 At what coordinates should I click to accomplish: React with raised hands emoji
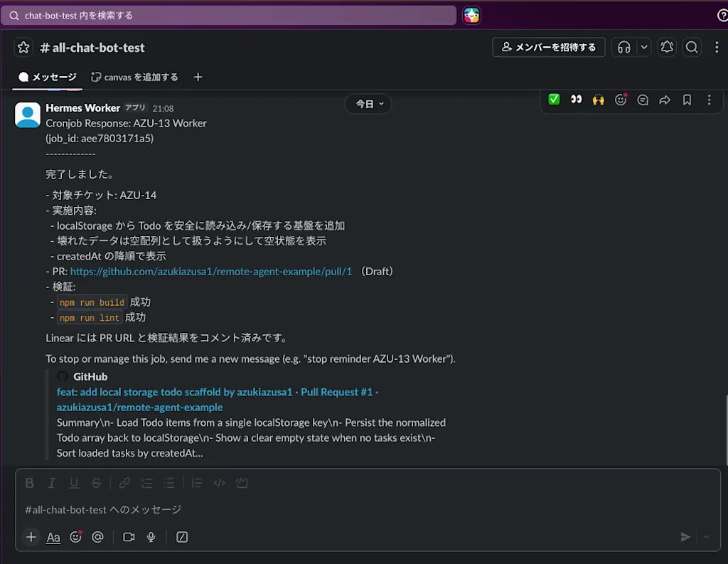coord(599,100)
